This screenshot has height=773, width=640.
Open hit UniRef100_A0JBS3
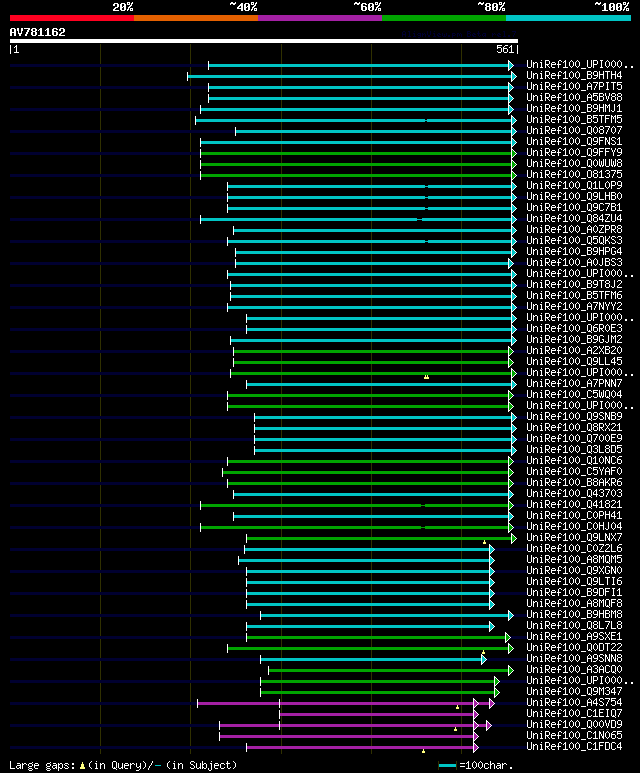point(574,262)
